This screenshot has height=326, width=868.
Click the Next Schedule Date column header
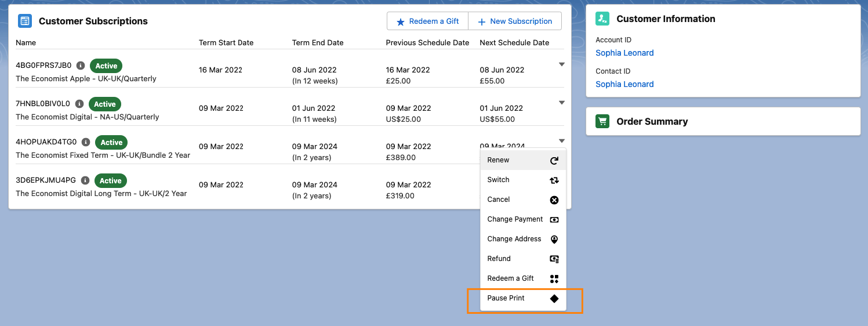514,42
